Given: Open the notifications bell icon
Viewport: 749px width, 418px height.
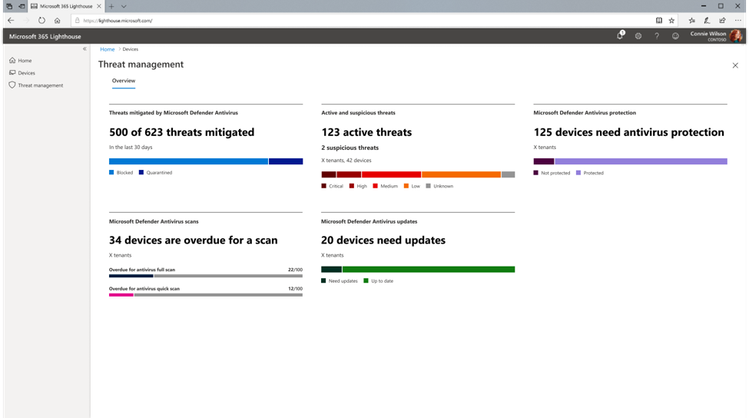Looking at the screenshot, I should tap(620, 35).
